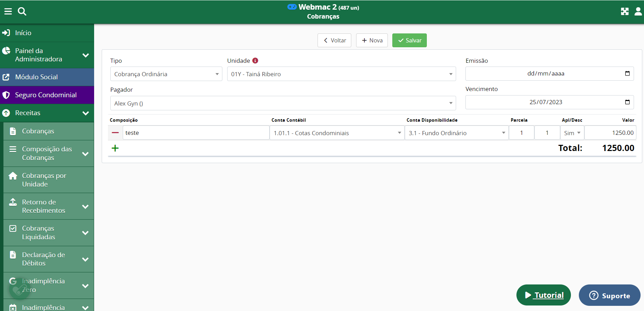Open Emissão date picker calendar icon

[627, 73]
